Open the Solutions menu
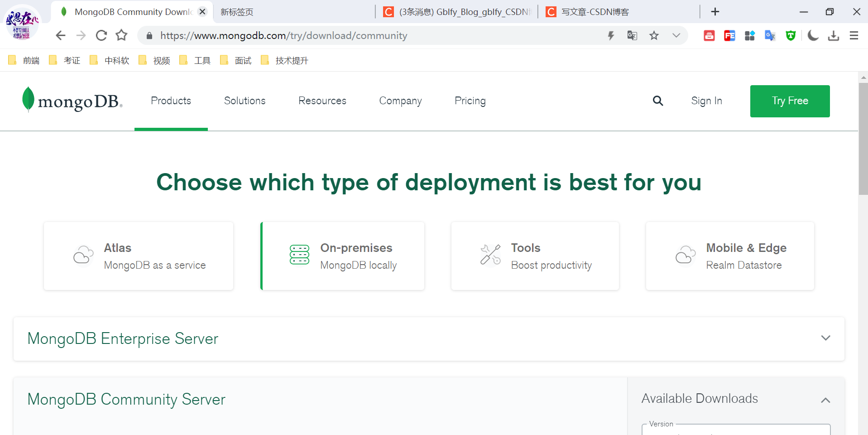This screenshot has width=868, height=435. [x=245, y=101]
